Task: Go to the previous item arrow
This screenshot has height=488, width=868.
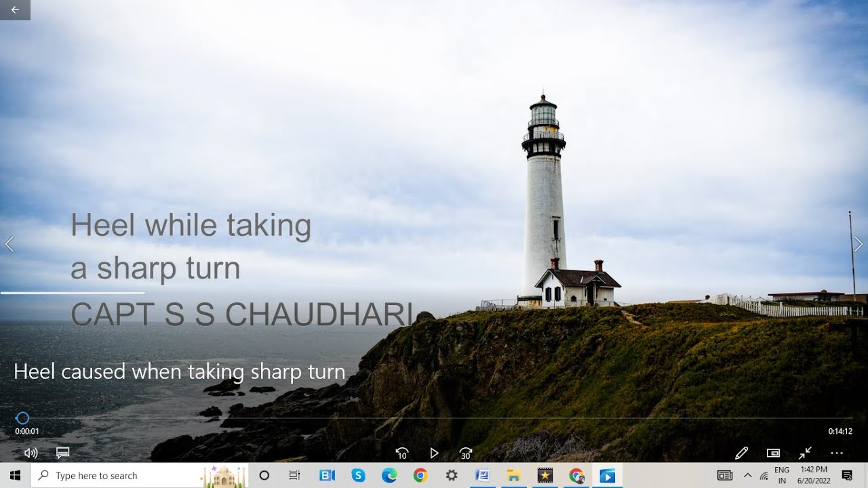Action: 9,244
